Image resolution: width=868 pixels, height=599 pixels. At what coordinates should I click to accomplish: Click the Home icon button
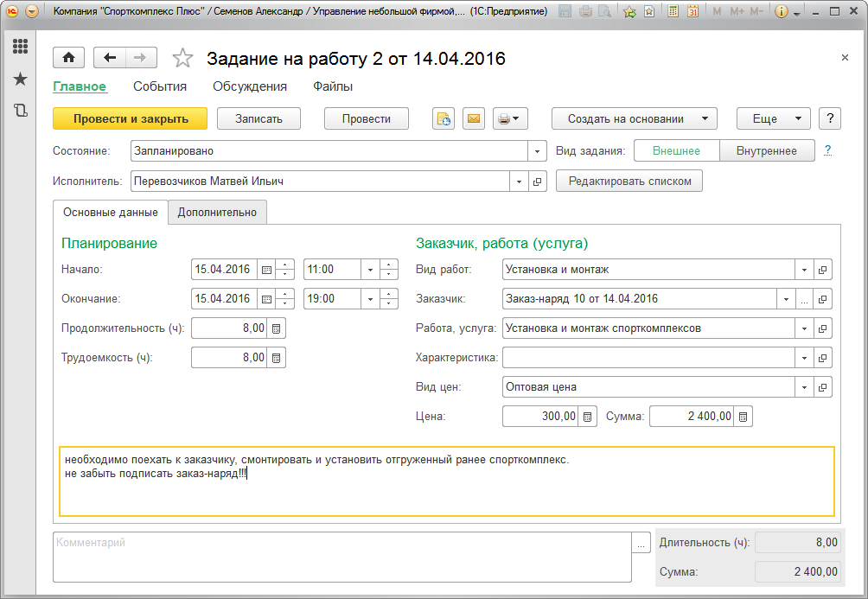pos(68,58)
